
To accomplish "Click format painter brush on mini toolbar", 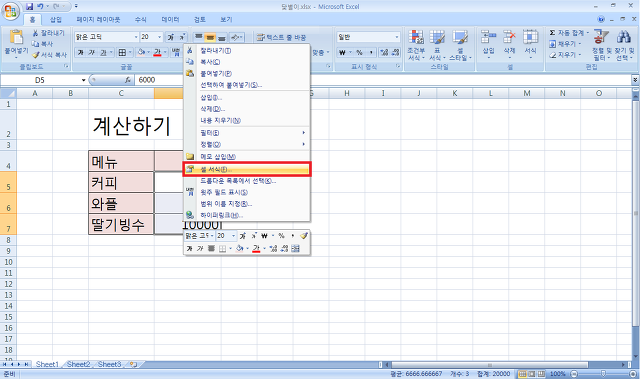I will (x=304, y=236).
